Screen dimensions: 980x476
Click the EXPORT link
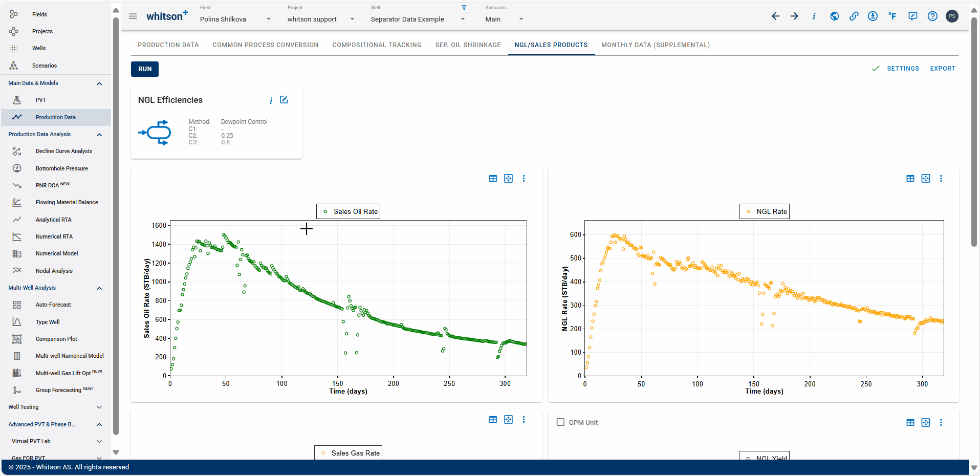click(x=942, y=69)
